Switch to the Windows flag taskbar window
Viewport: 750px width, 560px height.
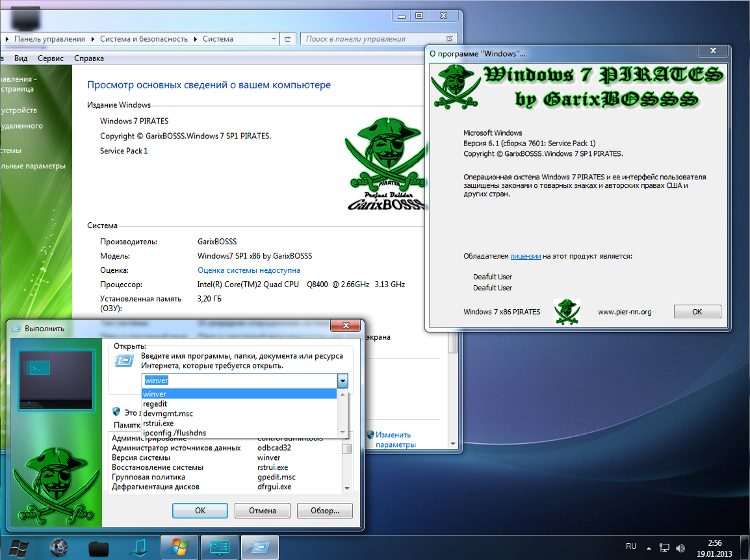point(179,548)
